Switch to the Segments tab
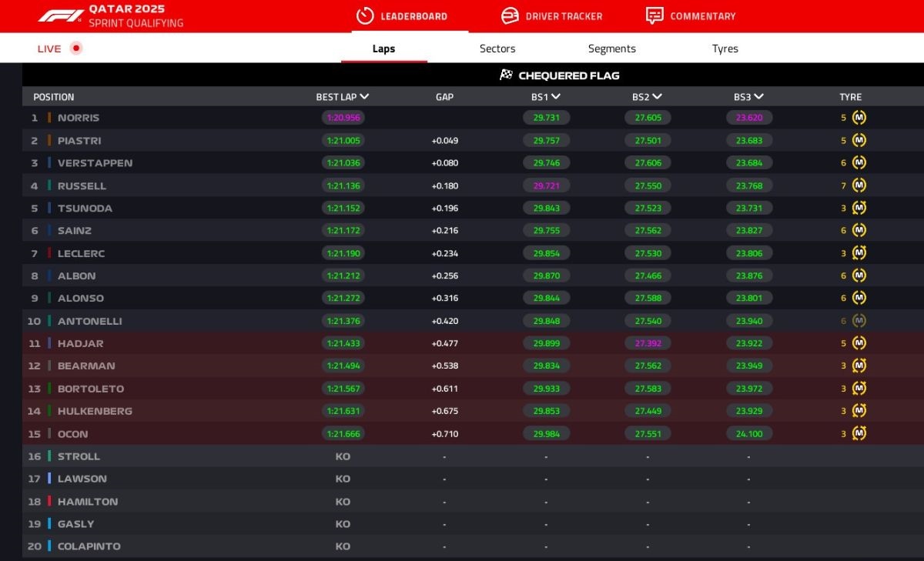Screen dimensions: 924x561 tap(611, 48)
